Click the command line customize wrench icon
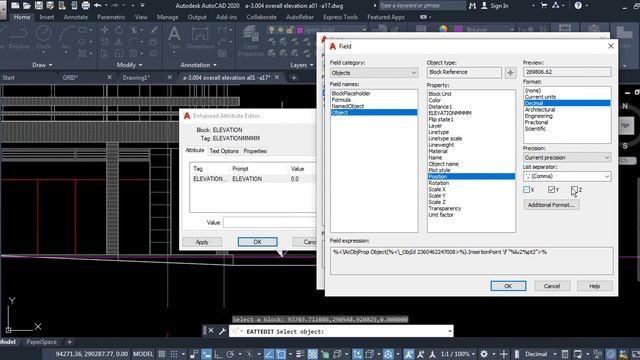Screen dimensions: 640x360 point(222,331)
